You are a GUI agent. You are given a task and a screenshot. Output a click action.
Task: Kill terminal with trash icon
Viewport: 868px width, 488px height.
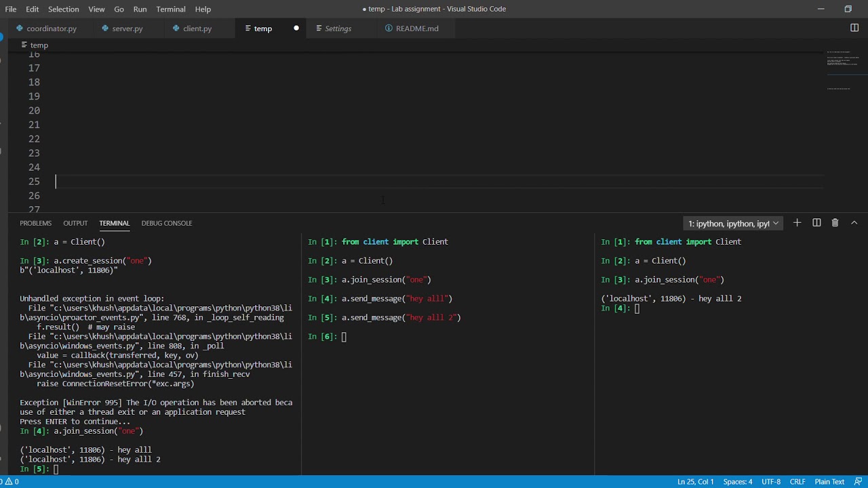[x=835, y=223]
